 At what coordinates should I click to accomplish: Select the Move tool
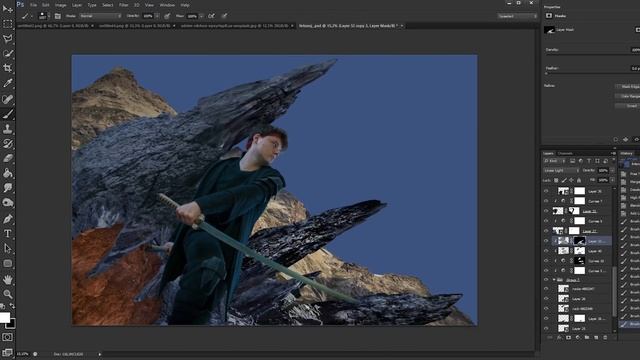coord(7,9)
